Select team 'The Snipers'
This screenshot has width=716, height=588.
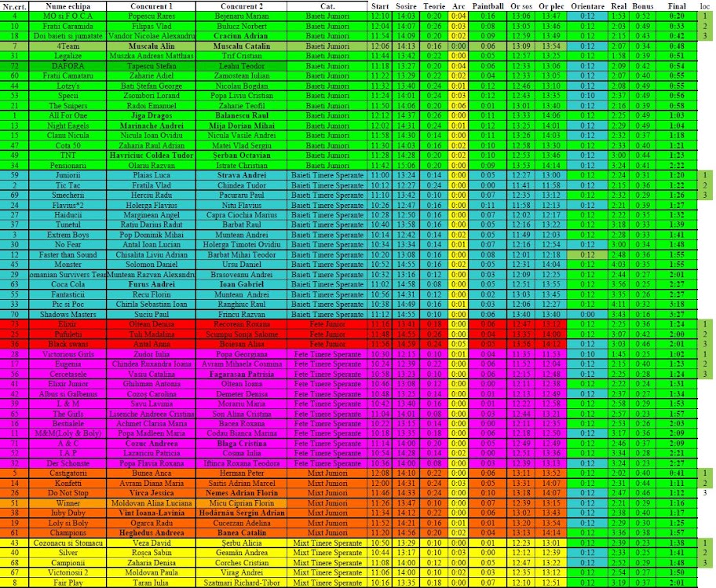pos(68,105)
